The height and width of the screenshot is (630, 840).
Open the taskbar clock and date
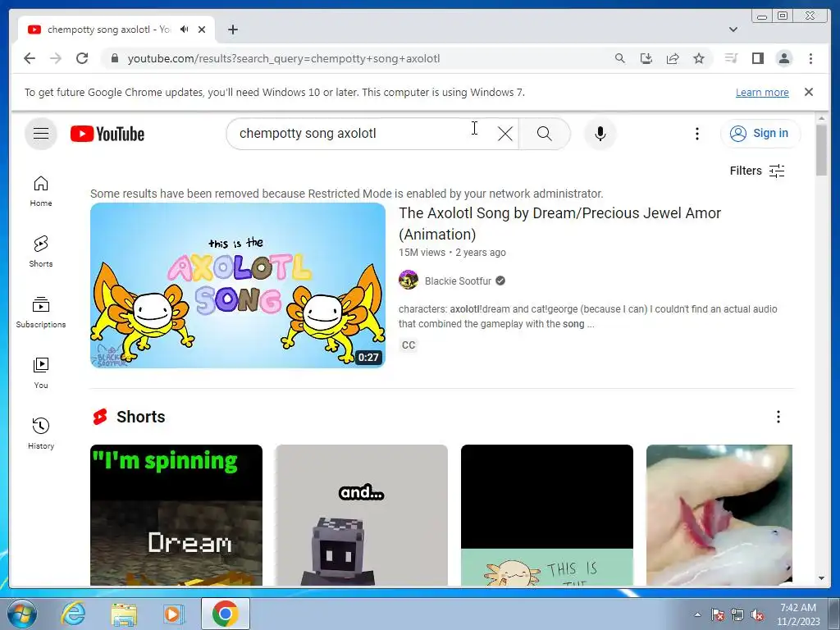[798, 614]
